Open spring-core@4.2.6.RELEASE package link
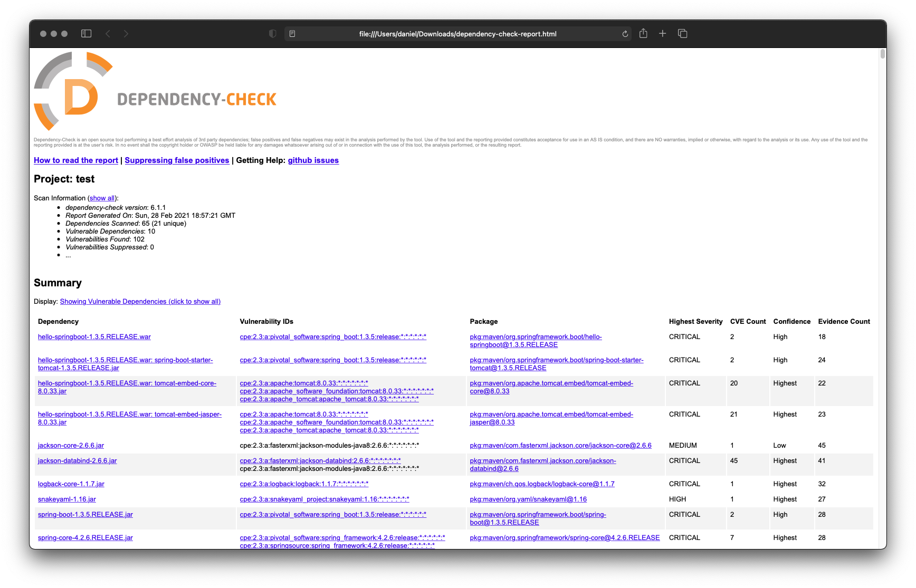 (565, 538)
